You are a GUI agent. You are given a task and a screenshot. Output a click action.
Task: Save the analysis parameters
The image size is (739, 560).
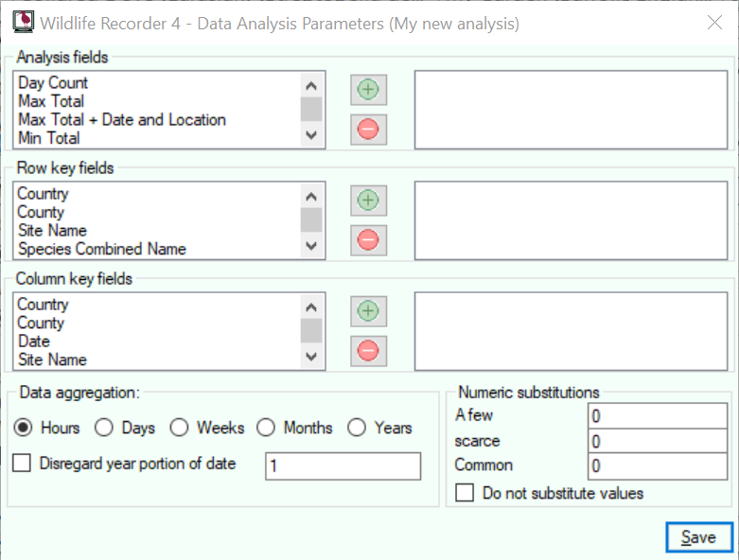(699, 537)
